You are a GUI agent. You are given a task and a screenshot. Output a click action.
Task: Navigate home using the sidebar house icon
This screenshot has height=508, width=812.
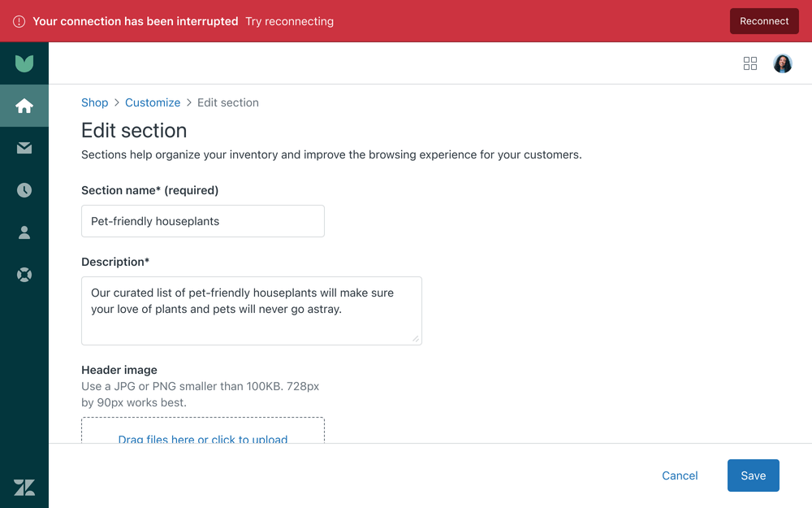coord(24,105)
